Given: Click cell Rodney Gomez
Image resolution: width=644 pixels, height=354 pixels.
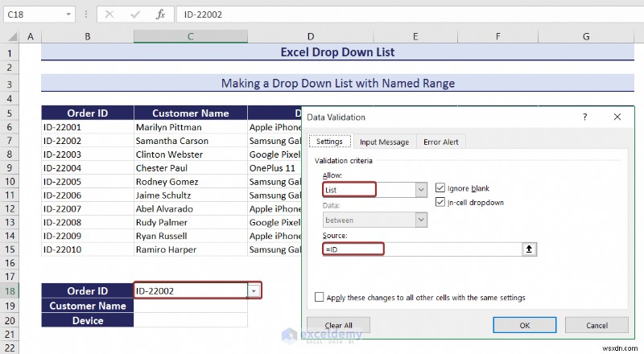Looking at the screenshot, I should 191,182.
